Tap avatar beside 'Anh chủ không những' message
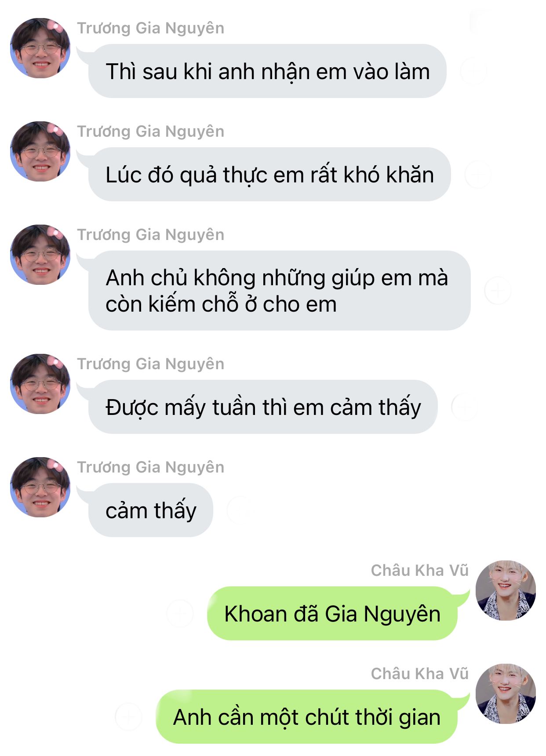The width and height of the screenshot is (546, 756). (40, 254)
